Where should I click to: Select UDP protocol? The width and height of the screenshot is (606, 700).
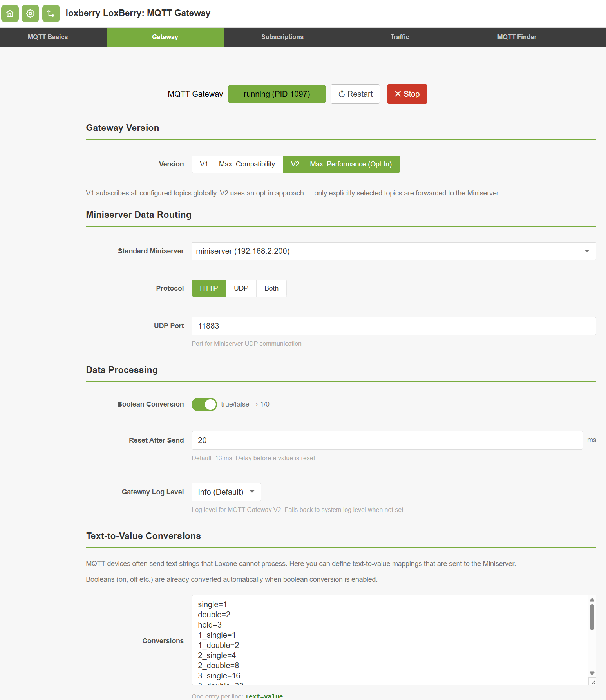pos(241,288)
